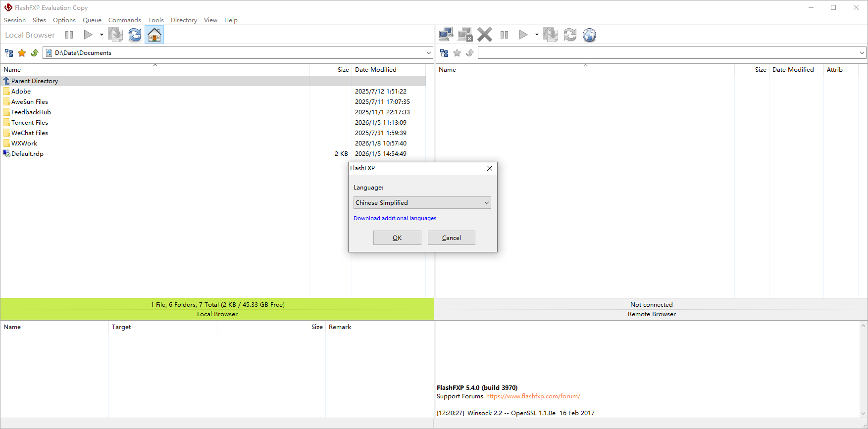Open the Sites menu
Image resolution: width=868 pixels, height=429 pixels.
point(39,20)
